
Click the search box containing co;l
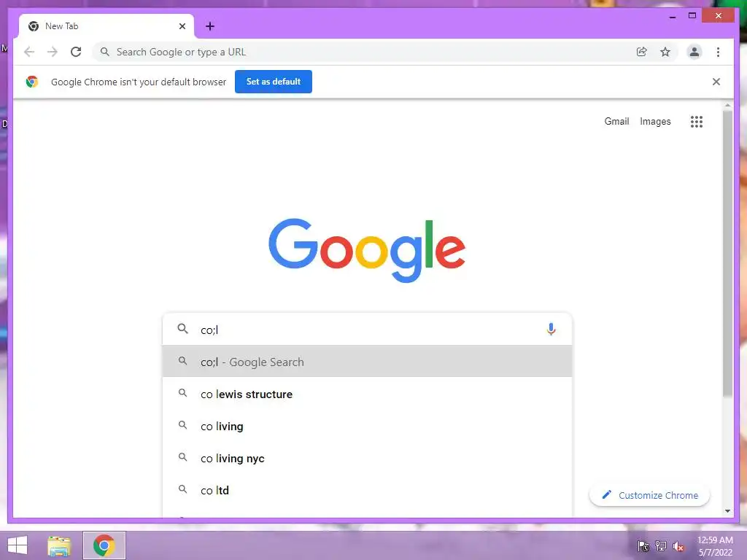tap(367, 330)
